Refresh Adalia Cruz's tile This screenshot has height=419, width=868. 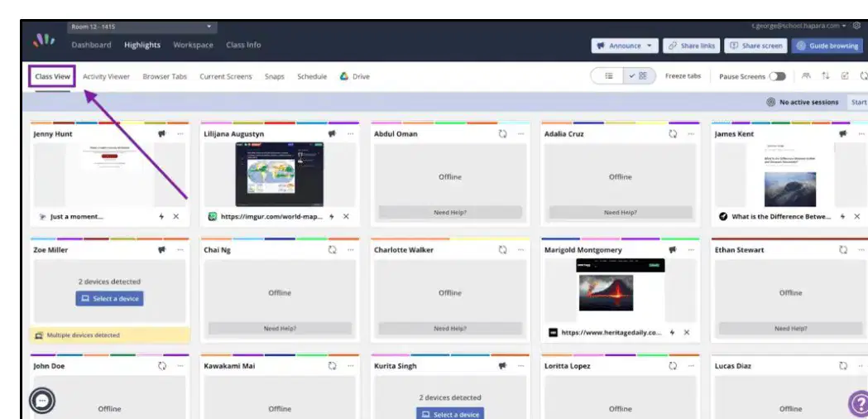tap(673, 134)
